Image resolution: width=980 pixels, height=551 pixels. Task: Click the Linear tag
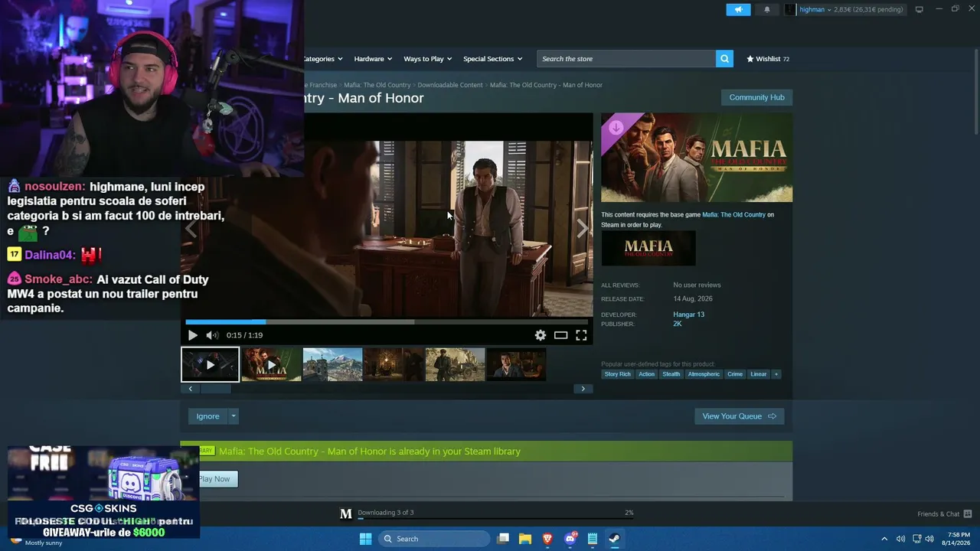(x=759, y=374)
